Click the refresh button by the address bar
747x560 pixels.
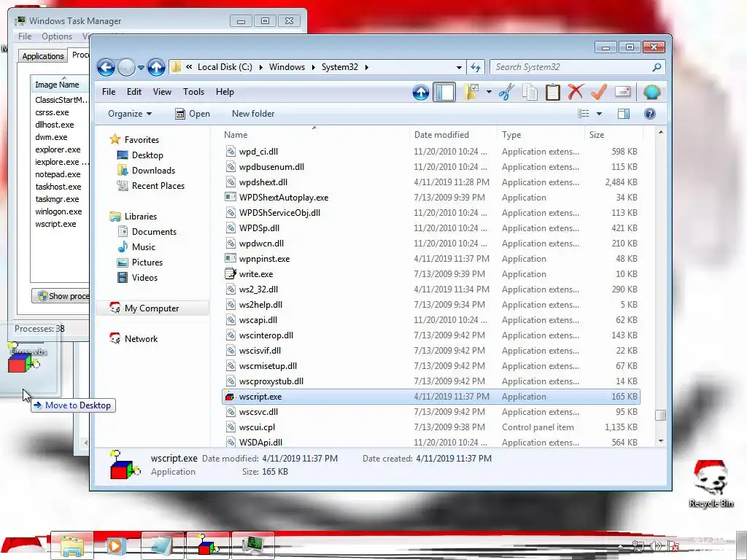coord(476,67)
